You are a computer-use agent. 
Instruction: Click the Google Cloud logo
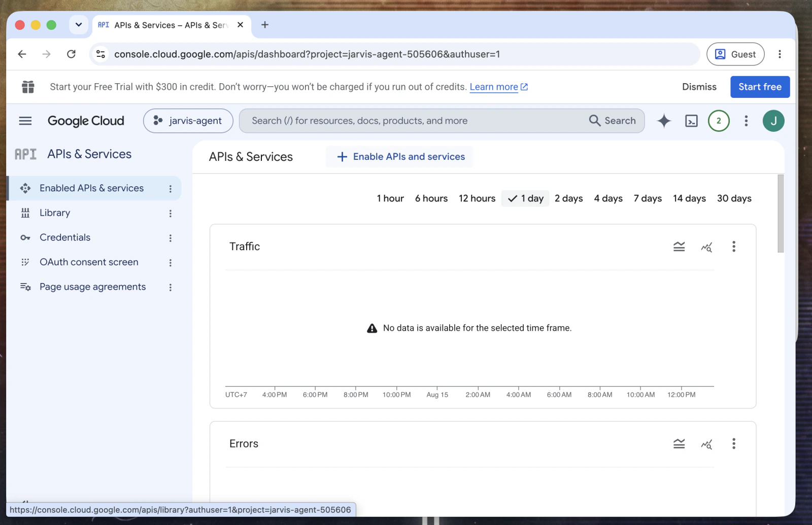pyautogui.click(x=86, y=121)
